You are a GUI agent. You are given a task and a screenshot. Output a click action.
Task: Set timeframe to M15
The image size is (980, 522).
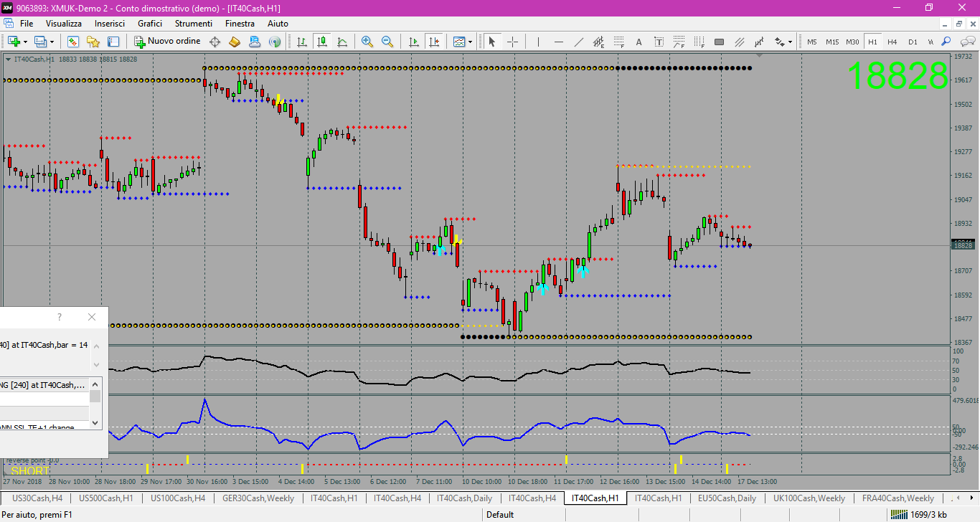(x=832, y=42)
